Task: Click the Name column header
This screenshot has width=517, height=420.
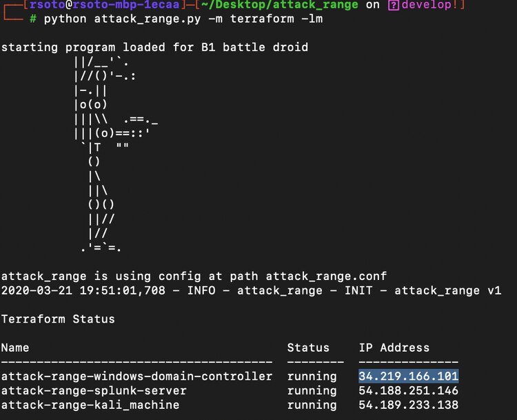Action: pyautogui.click(x=15, y=348)
